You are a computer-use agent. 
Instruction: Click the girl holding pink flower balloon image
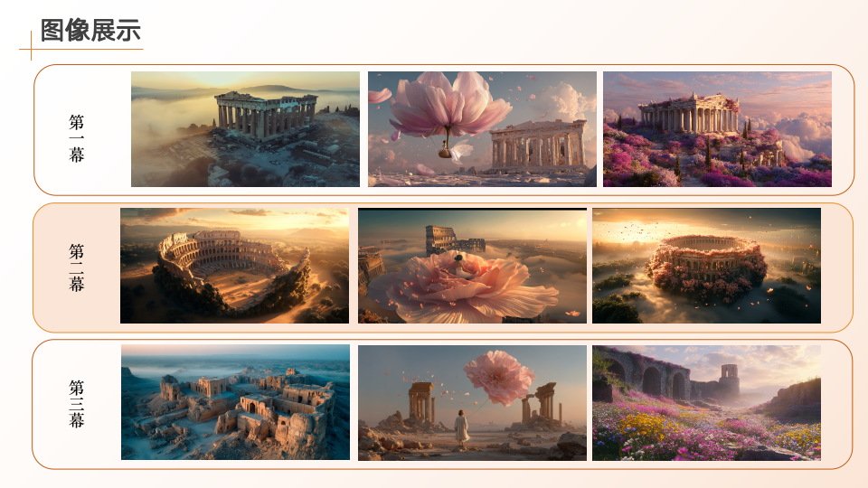pos(472,403)
